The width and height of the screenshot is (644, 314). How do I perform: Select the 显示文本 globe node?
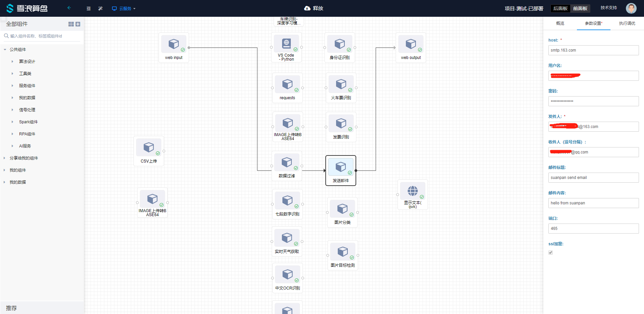pos(413,194)
